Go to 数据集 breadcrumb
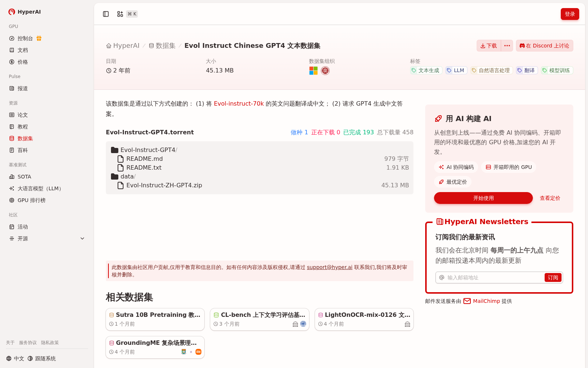Image resolution: width=588 pixels, height=368 pixels. pyautogui.click(x=162, y=46)
